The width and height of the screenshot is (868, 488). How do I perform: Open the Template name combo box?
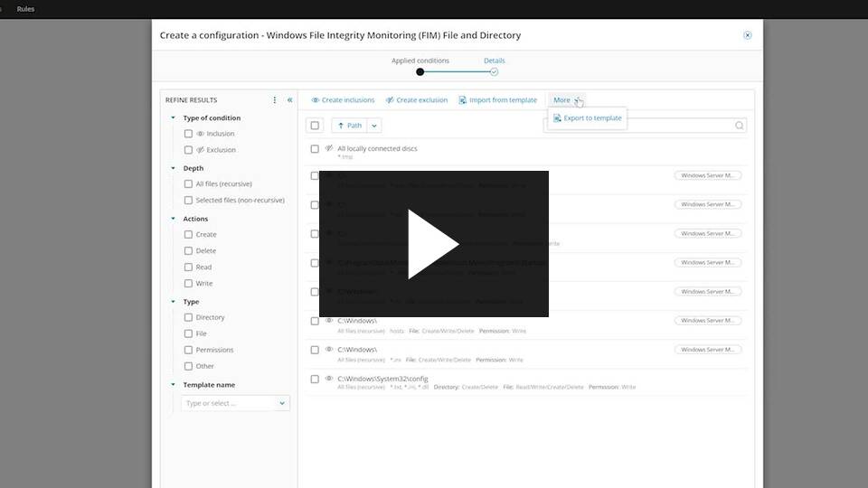[235, 403]
